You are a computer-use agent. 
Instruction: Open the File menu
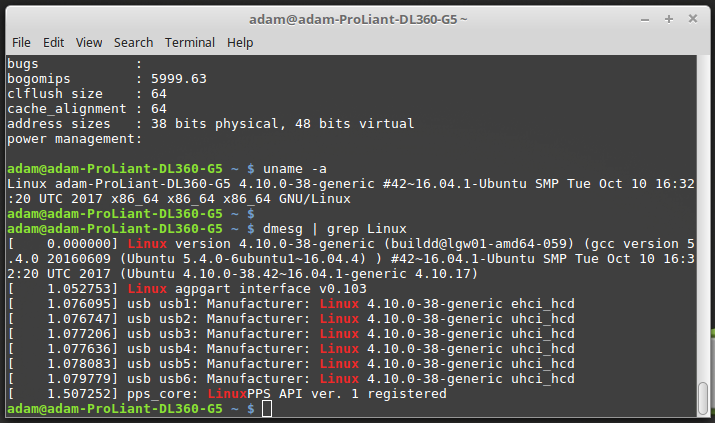click(x=21, y=43)
